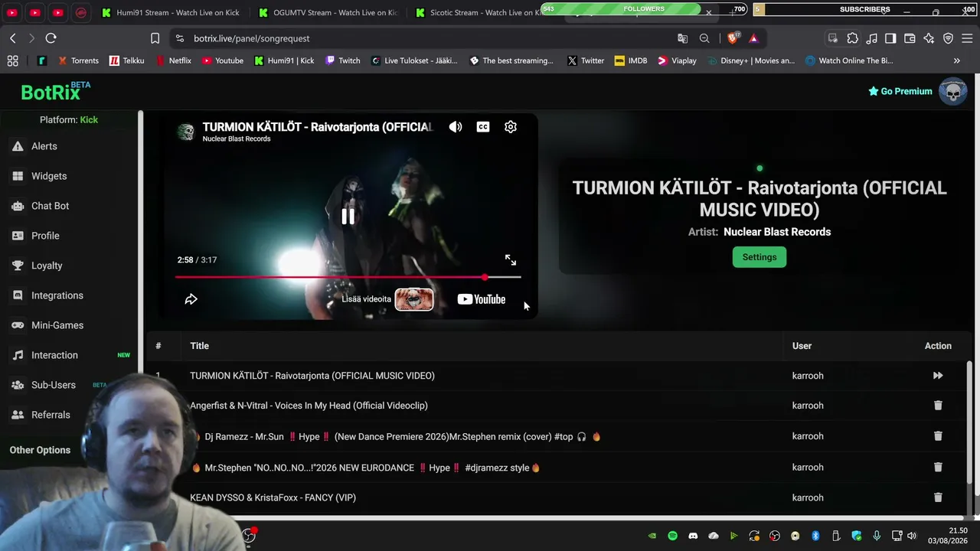Click the Referrals people icon

coord(18,415)
